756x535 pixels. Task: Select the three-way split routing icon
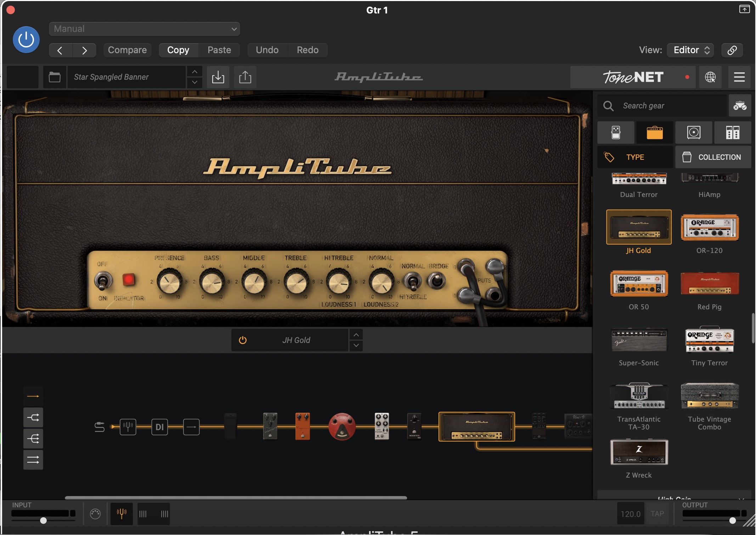click(33, 439)
